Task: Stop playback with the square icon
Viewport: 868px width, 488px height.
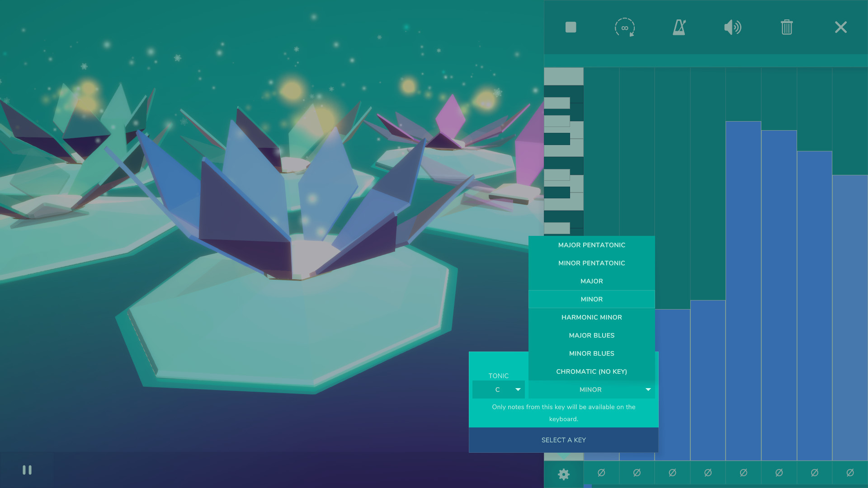Action: [x=571, y=28]
